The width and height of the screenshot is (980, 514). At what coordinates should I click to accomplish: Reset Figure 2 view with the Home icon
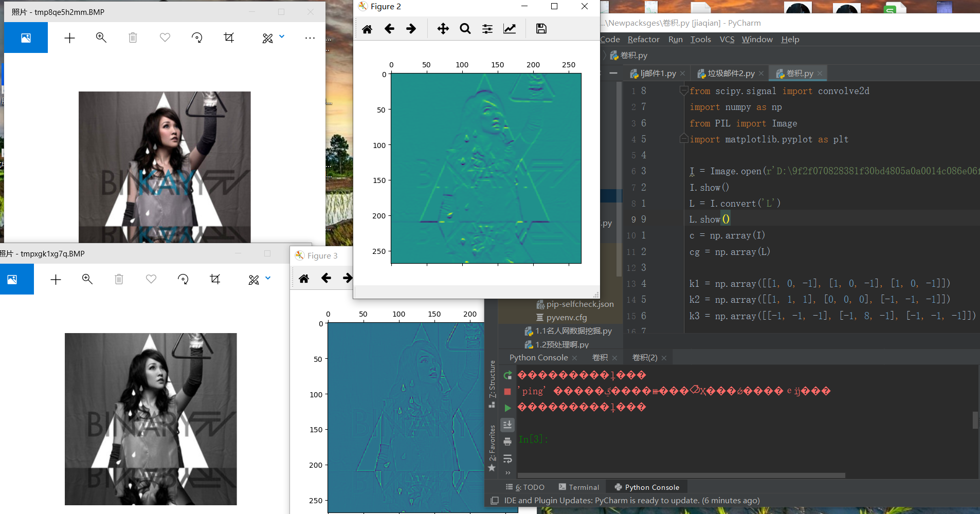[367, 29]
